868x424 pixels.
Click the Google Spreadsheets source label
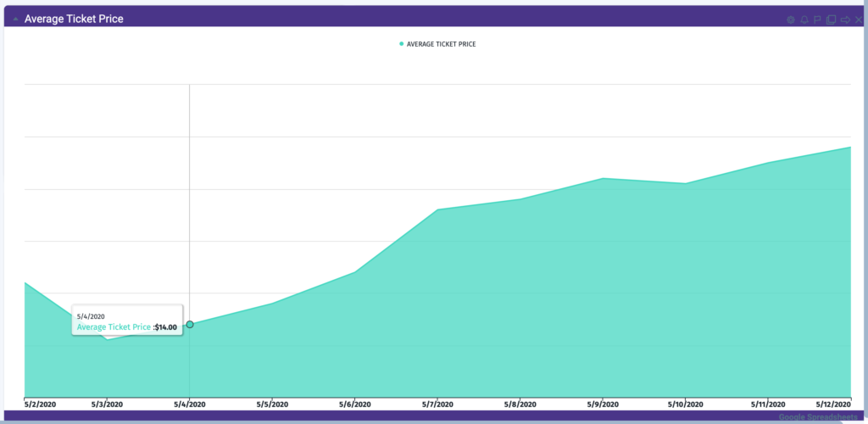[x=818, y=417]
